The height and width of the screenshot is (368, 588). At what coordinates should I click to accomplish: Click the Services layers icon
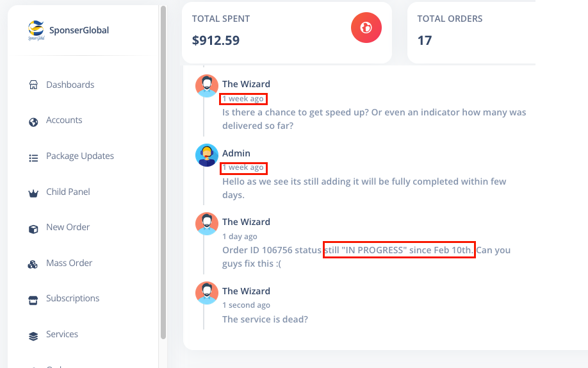(x=33, y=336)
